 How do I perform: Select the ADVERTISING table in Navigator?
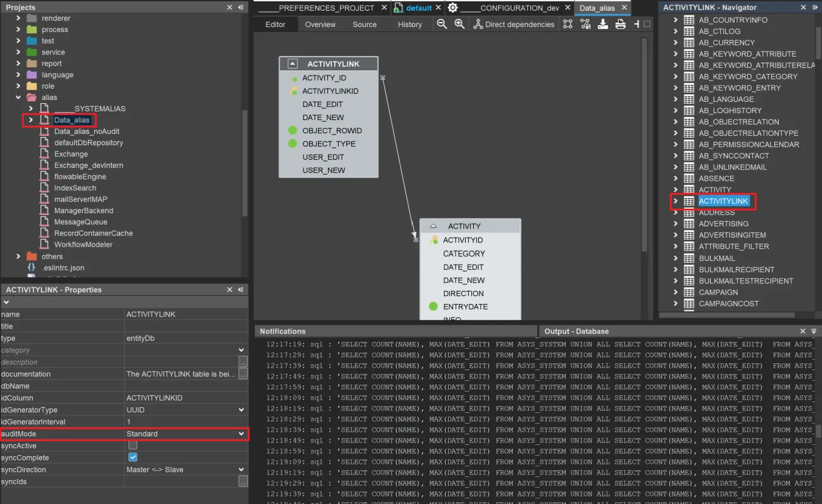click(723, 224)
